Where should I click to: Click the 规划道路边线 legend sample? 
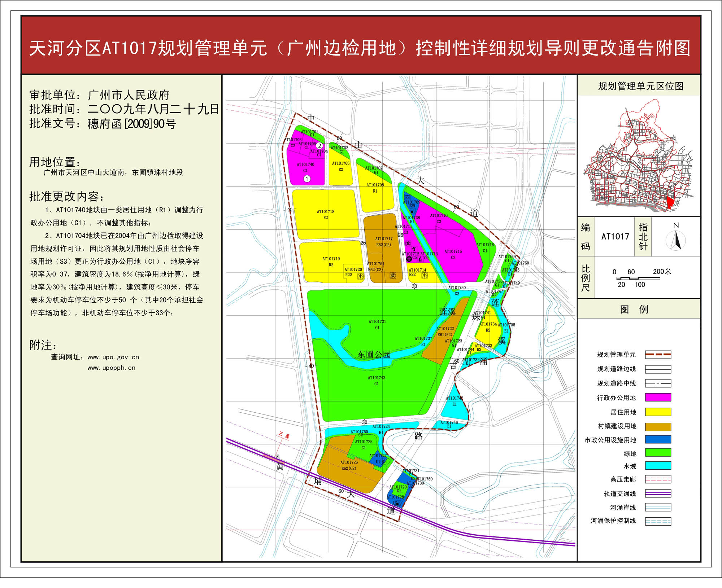[658, 369]
